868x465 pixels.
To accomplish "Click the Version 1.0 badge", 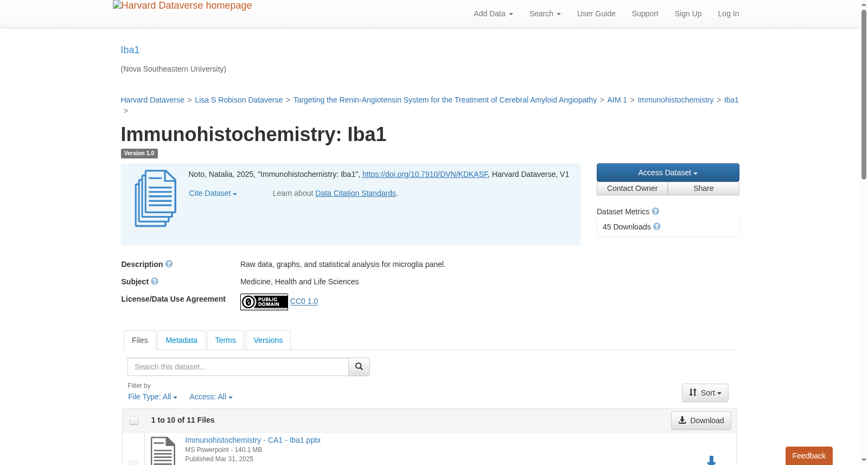I will click(139, 154).
